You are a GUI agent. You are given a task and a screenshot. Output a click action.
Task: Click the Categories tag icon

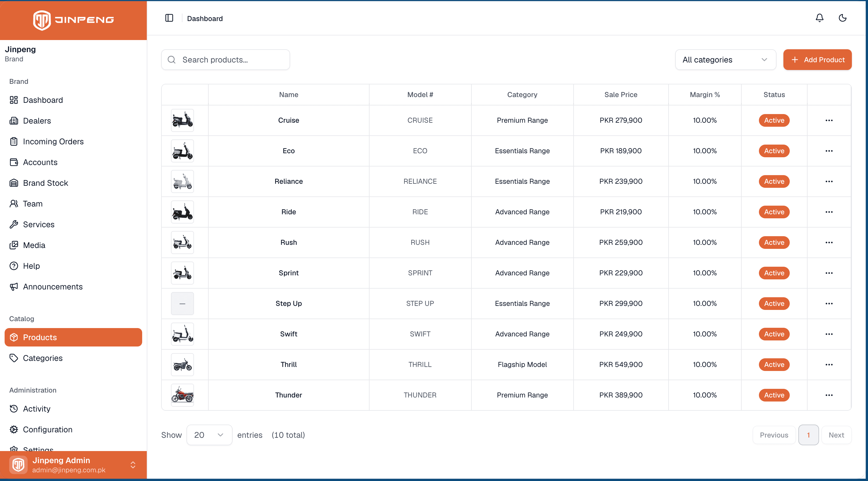(14, 358)
